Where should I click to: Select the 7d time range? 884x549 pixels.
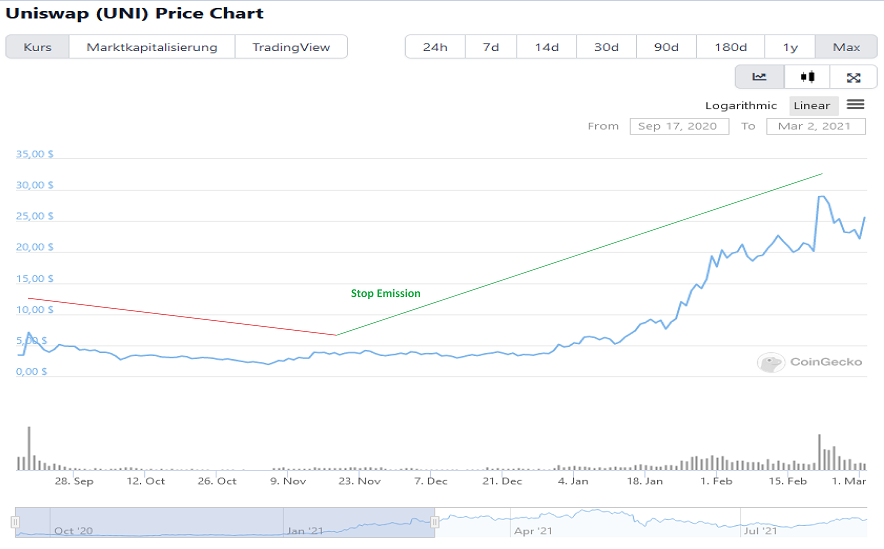click(490, 47)
